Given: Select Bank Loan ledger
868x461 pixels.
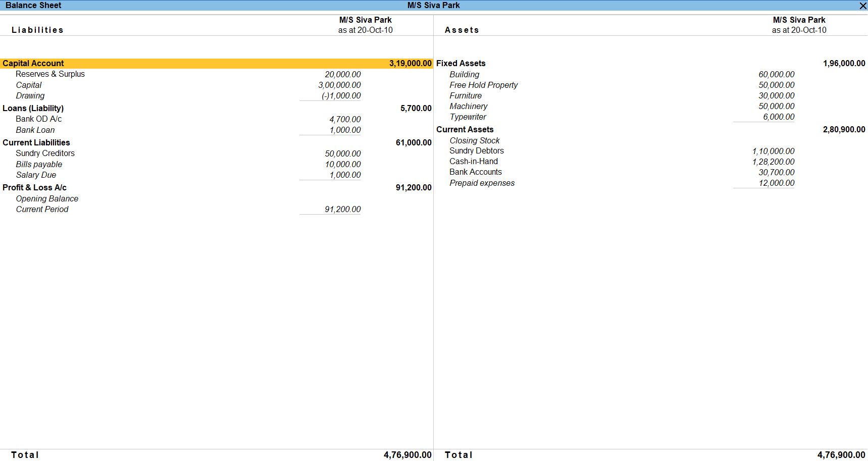Looking at the screenshot, I should click(x=35, y=130).
